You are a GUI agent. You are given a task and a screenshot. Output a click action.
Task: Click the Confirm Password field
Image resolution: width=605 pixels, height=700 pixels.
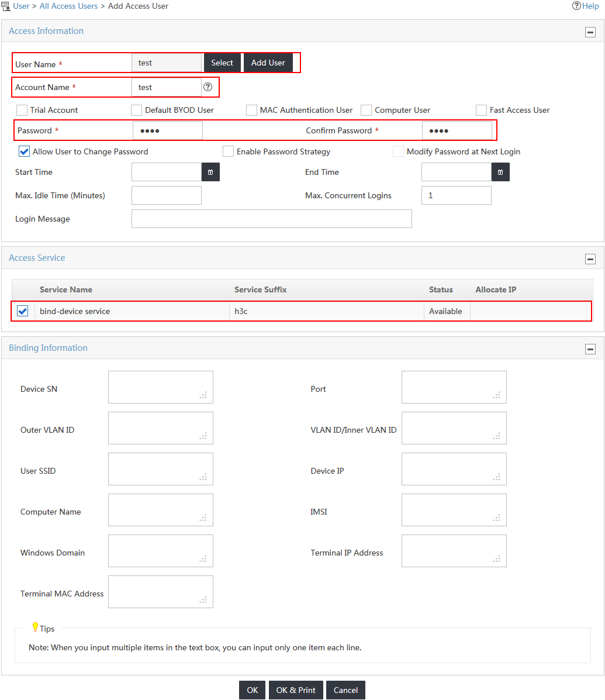[457, 130]
